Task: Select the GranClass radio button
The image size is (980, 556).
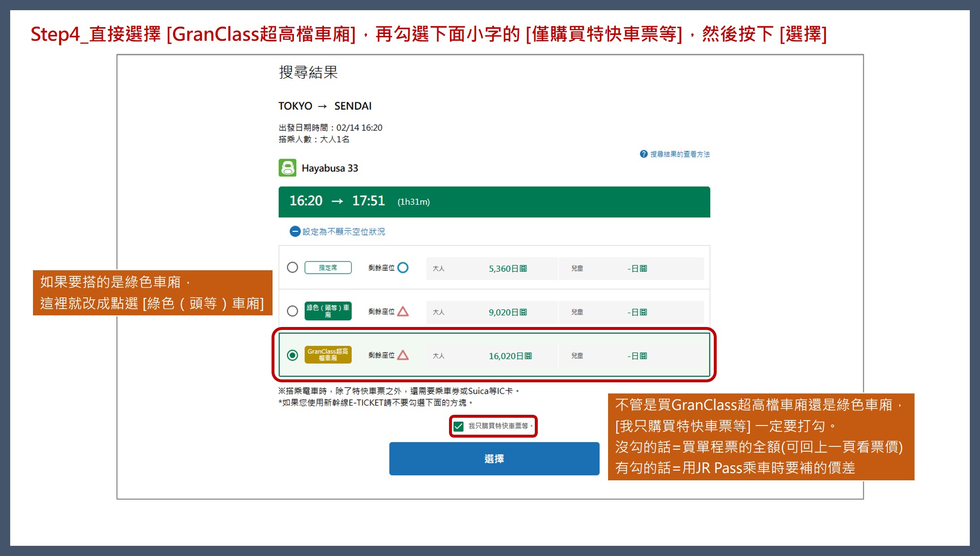Action: pos(292,355)
